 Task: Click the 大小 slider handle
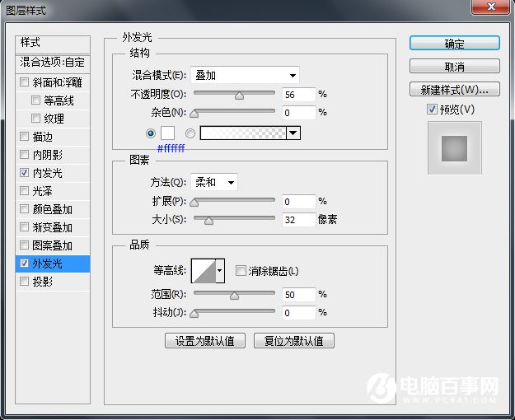coord(209,221)
